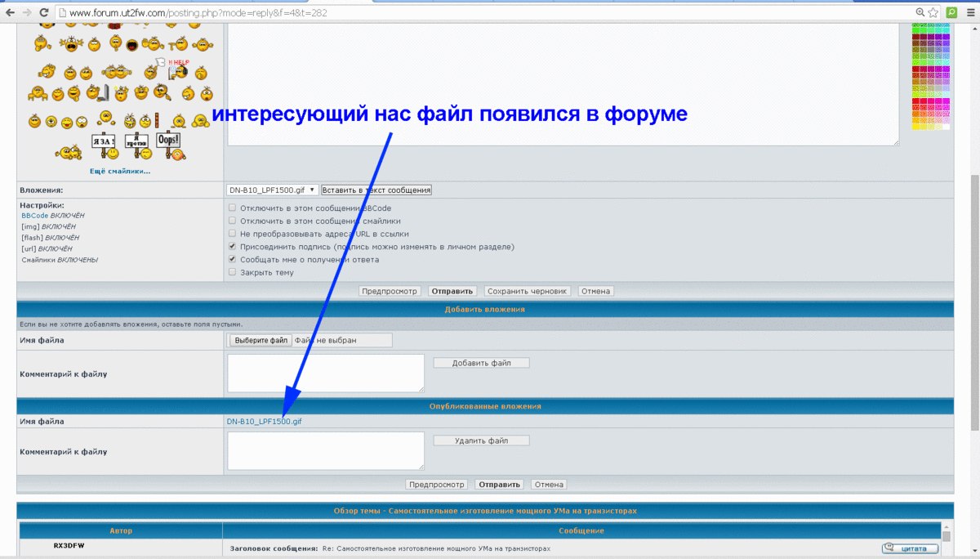
Task: Open the Chrome hamburger menu
Action: (970, 13)
